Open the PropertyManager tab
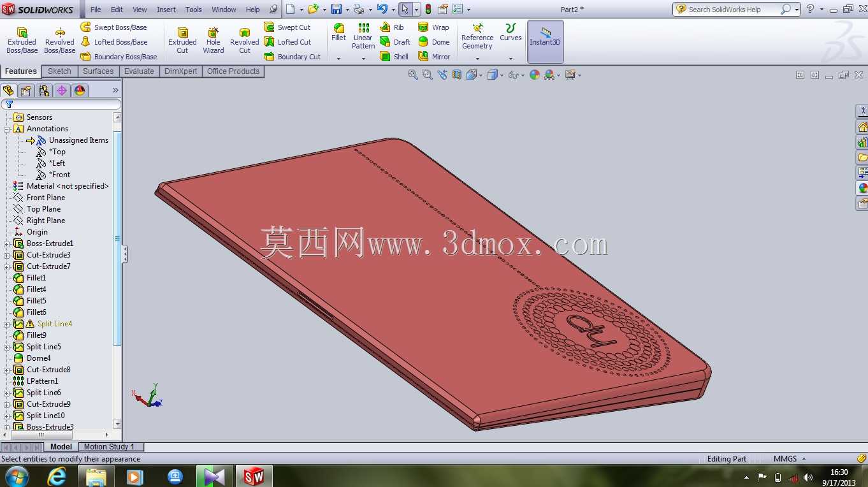The height and width of the screenshot is (487, 868). [x=26, y=91]
